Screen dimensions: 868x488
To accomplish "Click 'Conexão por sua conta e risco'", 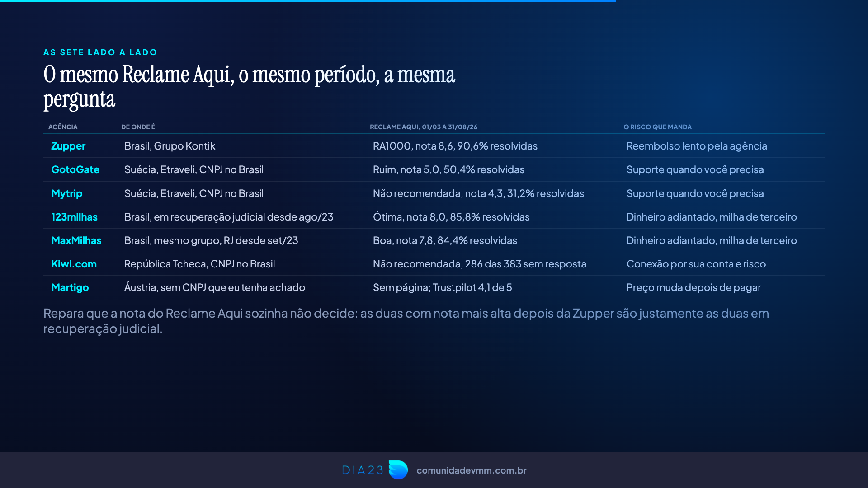I will (696, 264).
